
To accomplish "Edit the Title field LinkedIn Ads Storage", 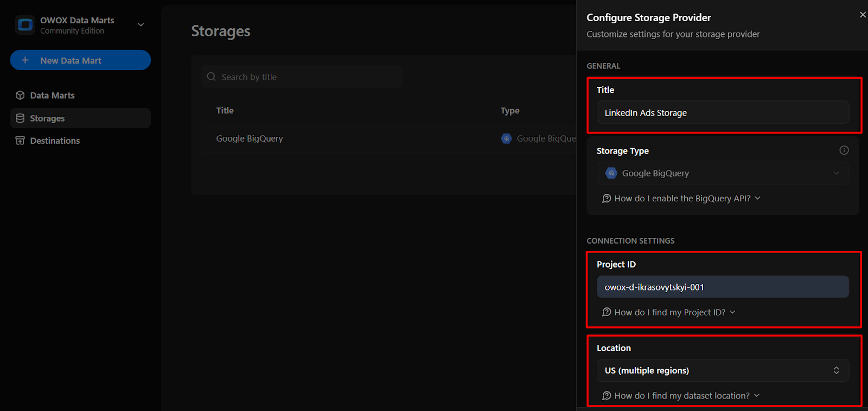I will pyautogui.click(x=723, y=112).
